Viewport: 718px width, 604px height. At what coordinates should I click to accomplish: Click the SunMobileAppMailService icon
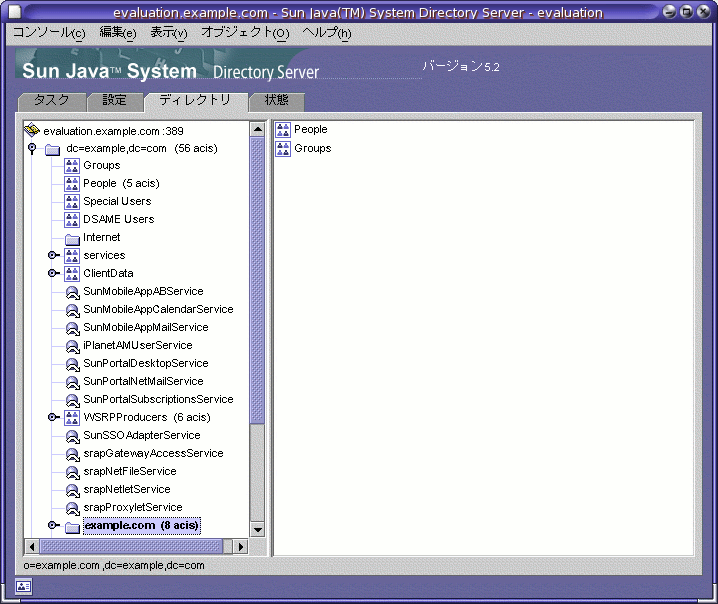(72, 328)
